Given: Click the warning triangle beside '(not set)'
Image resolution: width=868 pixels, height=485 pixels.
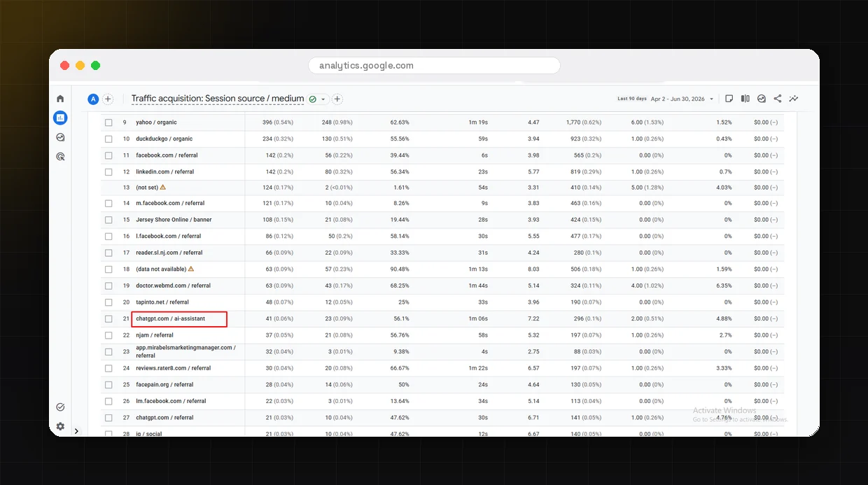Looking at the screenshot, I should [x=163, y=188].
